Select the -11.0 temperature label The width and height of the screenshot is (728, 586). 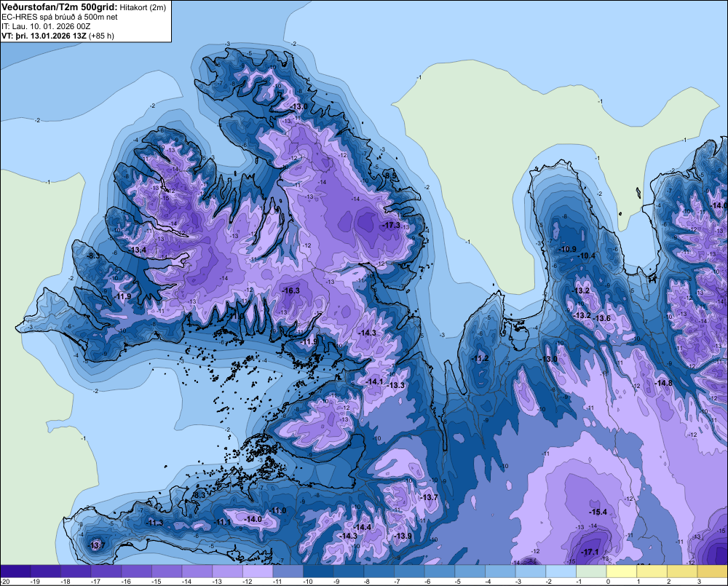pyautogui.click(x=277, y=511)
